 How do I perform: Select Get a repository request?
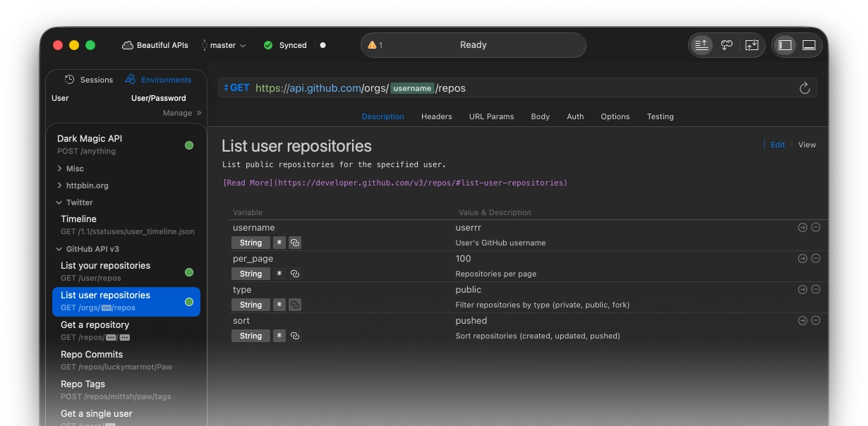126,331
